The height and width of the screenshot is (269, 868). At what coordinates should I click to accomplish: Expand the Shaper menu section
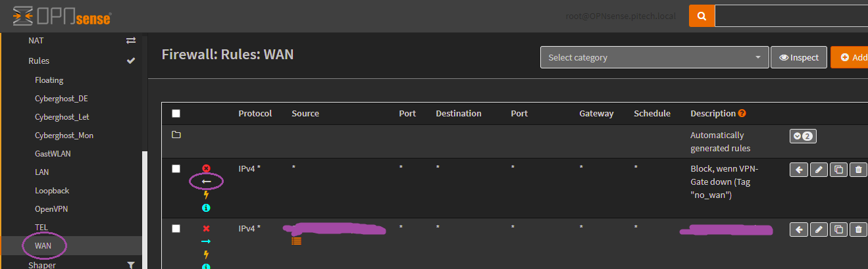[x=42, y=265]
